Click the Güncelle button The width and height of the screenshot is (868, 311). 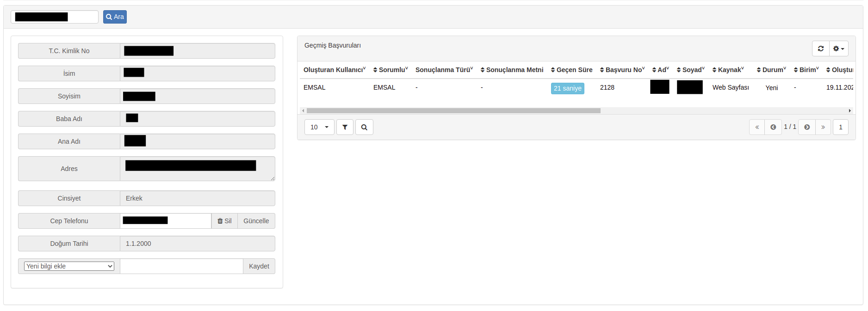[256, 221]
